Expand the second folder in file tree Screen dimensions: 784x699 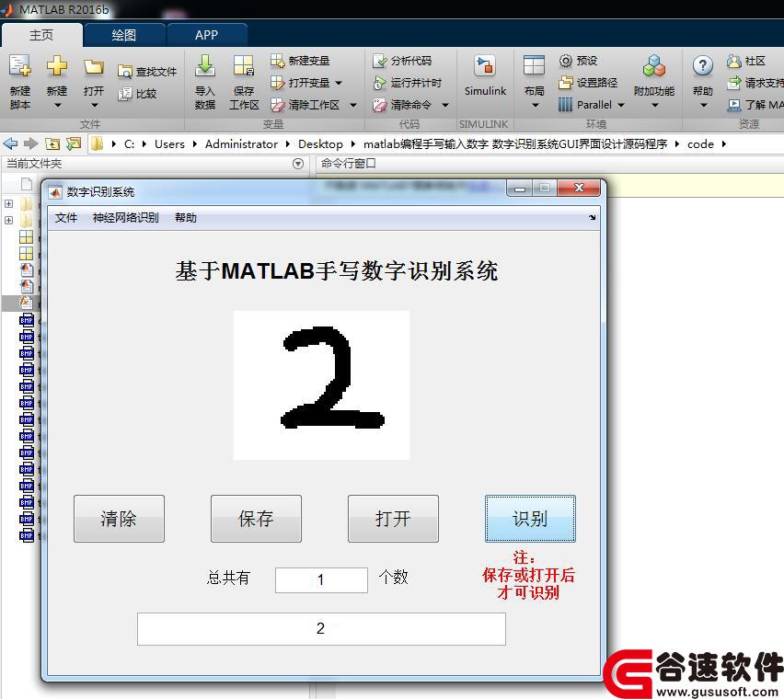tap(8, 220)
